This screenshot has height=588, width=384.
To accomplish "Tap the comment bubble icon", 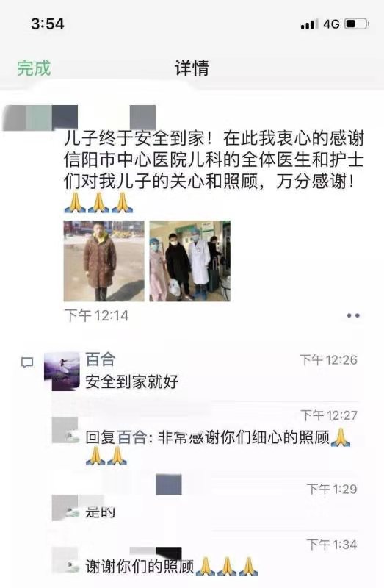I will (x=27, y=362).
